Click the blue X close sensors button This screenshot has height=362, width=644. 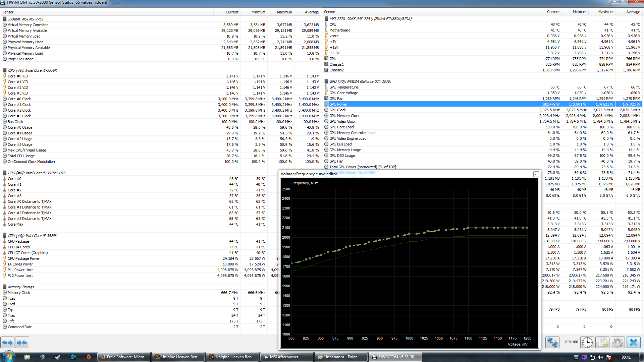(633, 343)
